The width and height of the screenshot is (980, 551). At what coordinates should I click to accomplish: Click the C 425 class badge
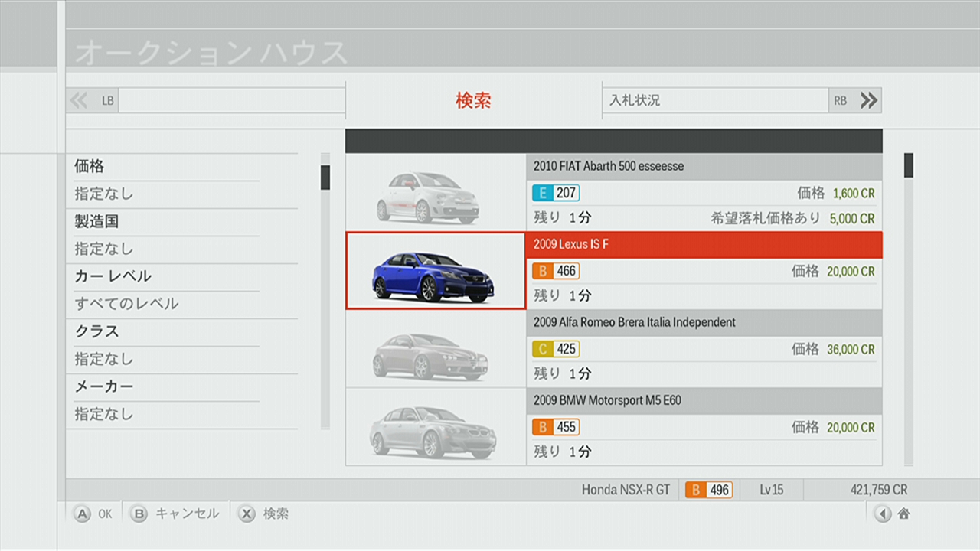(556, 349)
